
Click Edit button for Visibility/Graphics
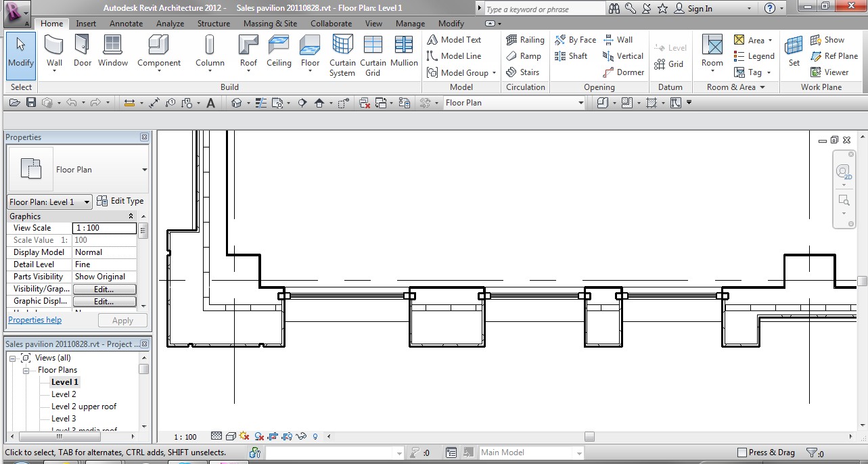point(104,289)
